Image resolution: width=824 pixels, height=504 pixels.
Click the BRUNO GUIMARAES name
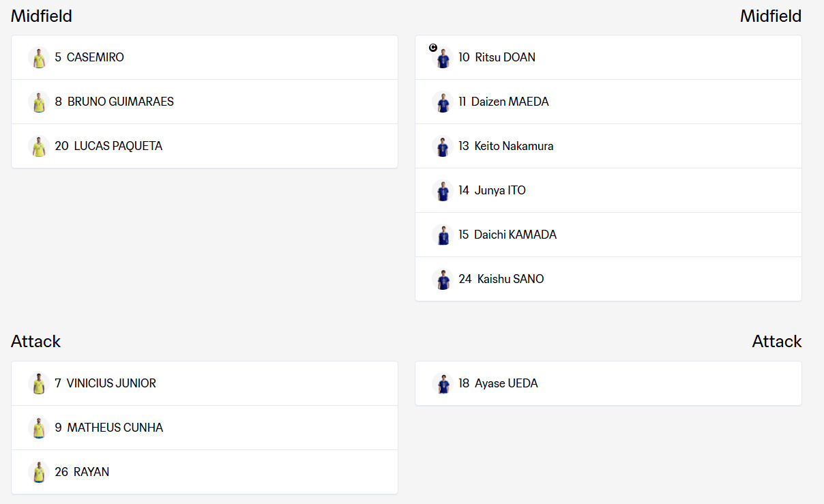pos(121,102)
